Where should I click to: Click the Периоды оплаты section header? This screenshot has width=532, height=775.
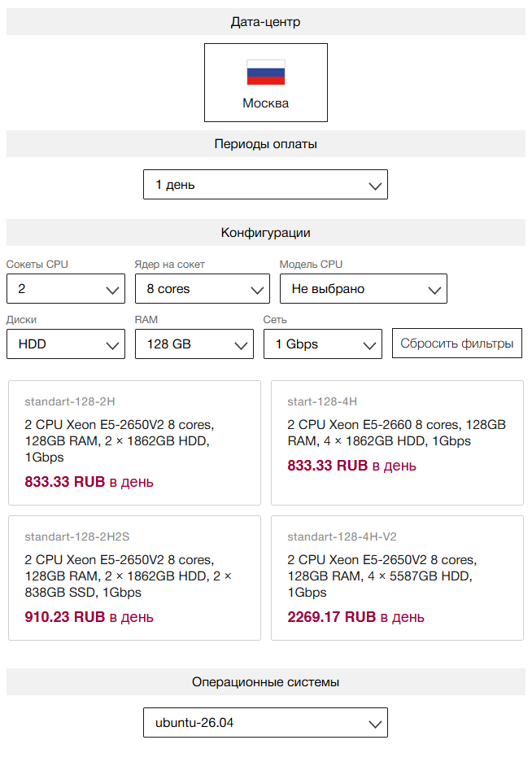click(x=266, y=144)
